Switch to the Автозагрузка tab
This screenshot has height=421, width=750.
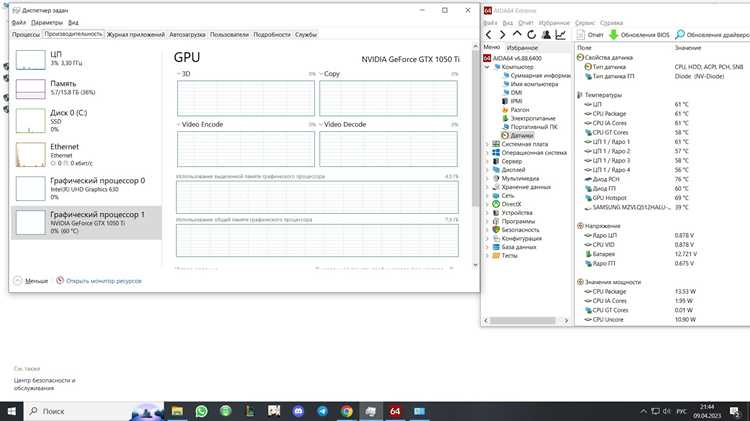point(187,34)
